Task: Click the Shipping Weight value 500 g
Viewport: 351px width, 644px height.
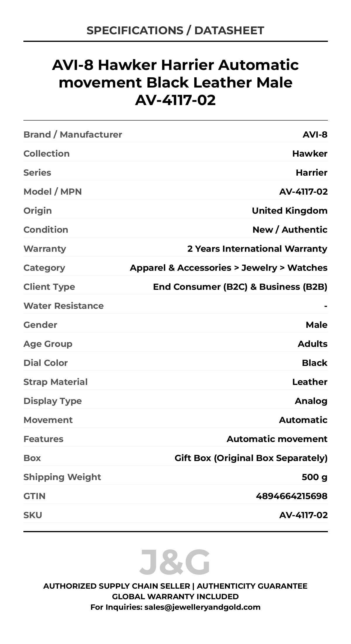Action: (x=314, y=477)
